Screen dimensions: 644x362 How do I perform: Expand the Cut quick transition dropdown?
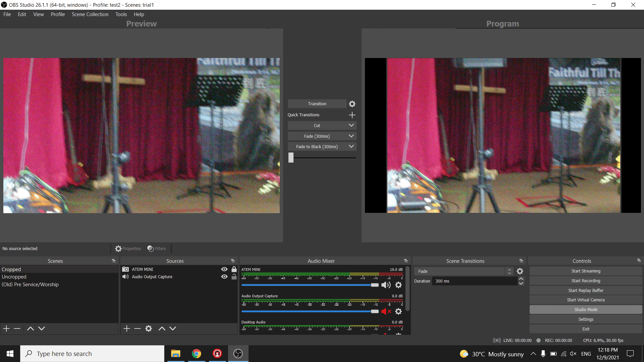(351, 125)
